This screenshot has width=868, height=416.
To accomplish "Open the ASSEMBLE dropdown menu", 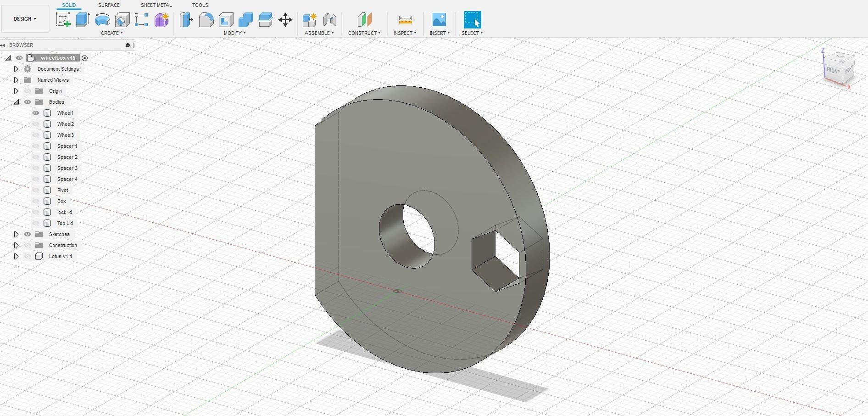I will coord(319,33).
